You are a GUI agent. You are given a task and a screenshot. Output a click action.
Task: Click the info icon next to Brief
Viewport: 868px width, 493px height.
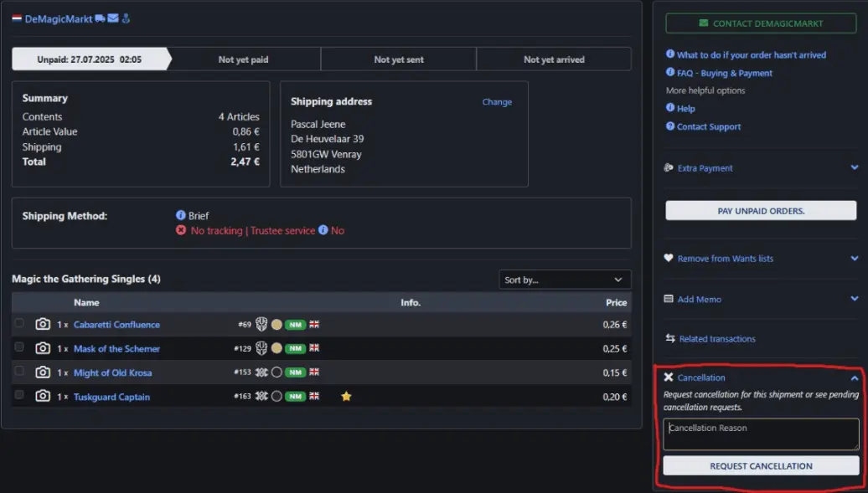180,216
